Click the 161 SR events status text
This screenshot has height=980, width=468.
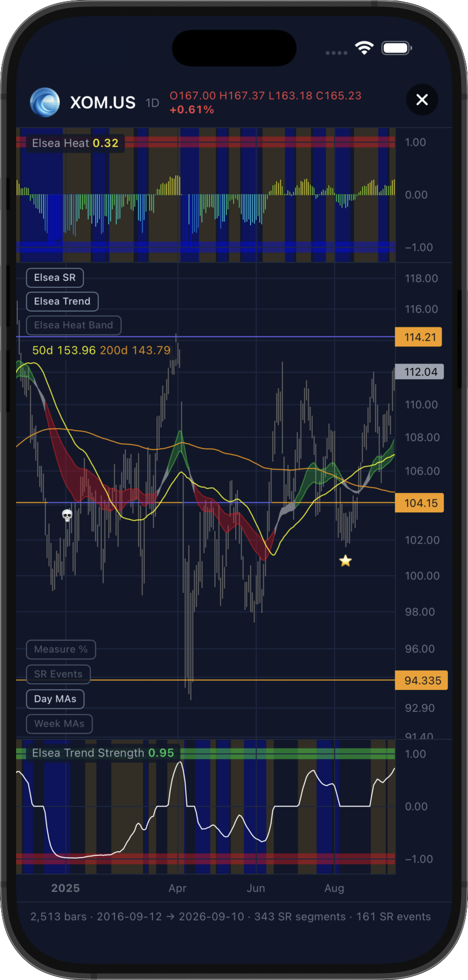click(x=394, y=917)
